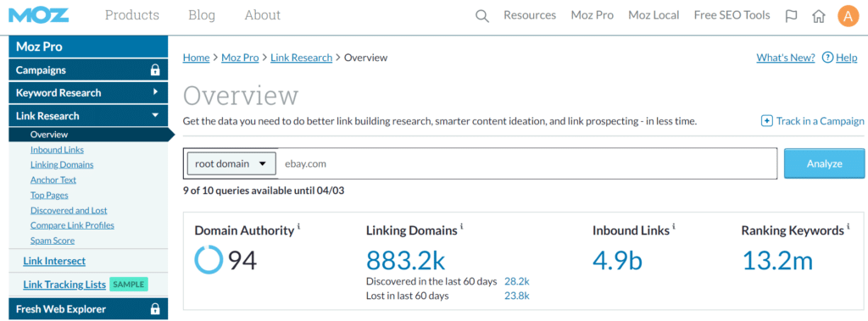Viewport: 868px width, 321px height.
Task: Click the Moz Pro sidebar header
Action: pyautogui.click(x=88, y=47)
